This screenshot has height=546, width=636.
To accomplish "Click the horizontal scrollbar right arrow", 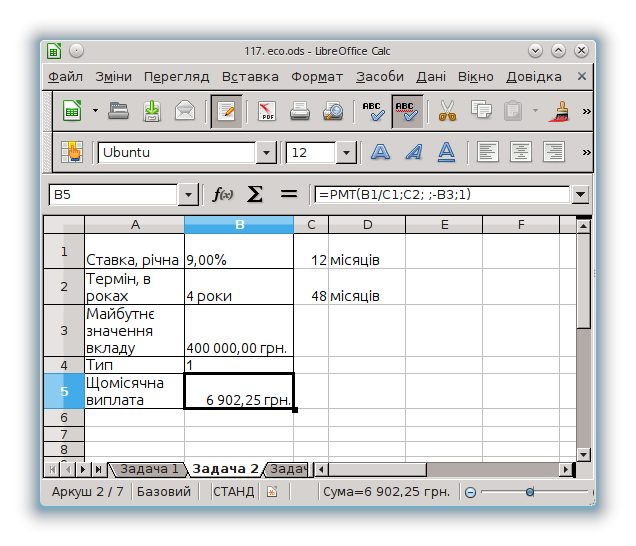I will pos(565,470).
